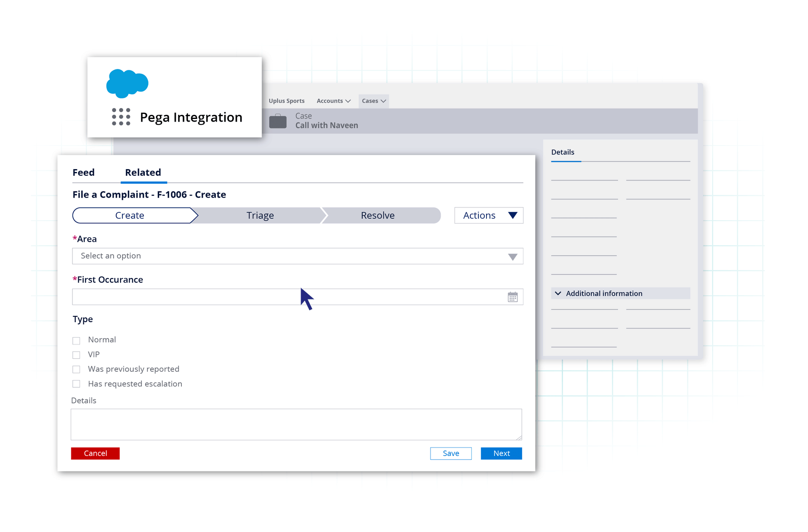Click the Uplus Sports menu item

click(287, 101)
